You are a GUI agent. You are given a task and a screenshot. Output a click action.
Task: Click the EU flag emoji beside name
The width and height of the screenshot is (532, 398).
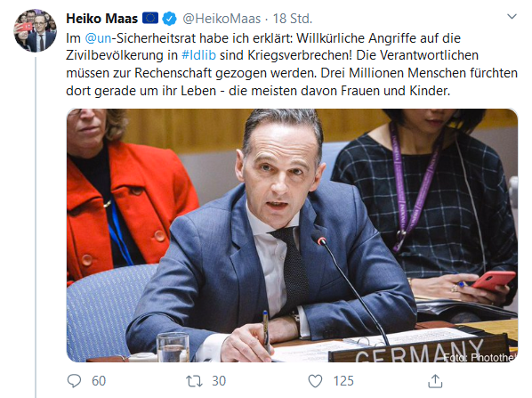coord(150,18)
